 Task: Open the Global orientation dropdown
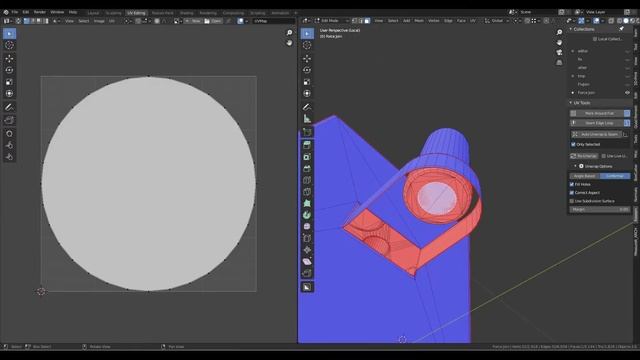497,21
